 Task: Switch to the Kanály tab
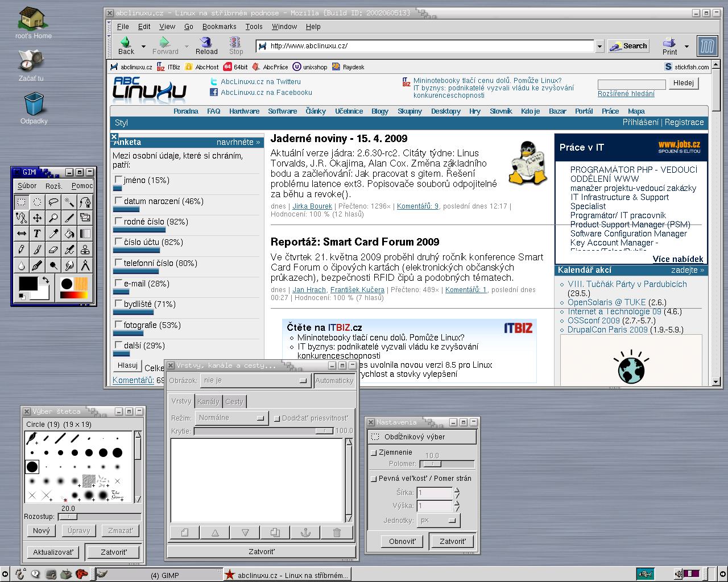click(208, 401)
